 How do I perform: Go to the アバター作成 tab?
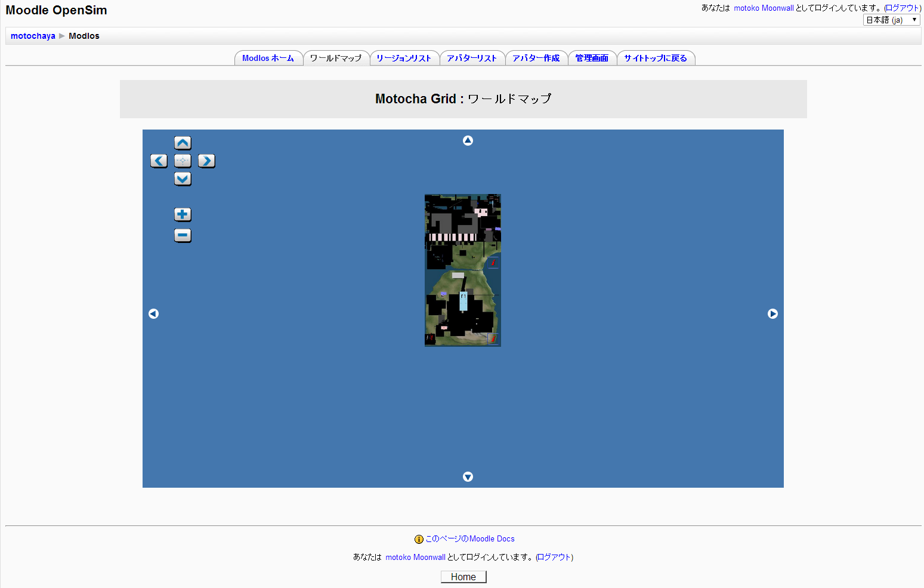coord(536,58)
